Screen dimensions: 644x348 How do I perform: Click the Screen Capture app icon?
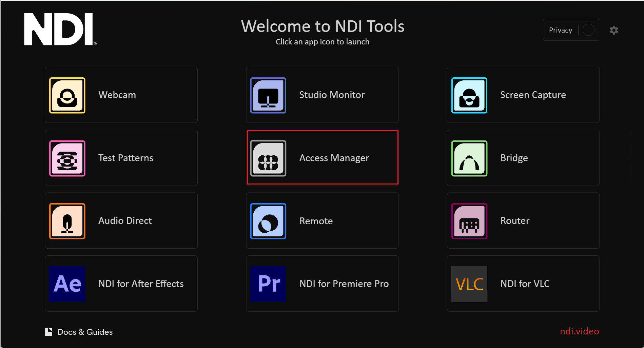tap(469, 95)
